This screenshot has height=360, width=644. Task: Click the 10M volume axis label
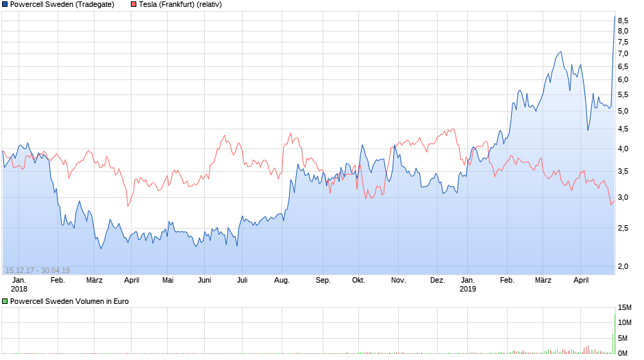(625, 322)
